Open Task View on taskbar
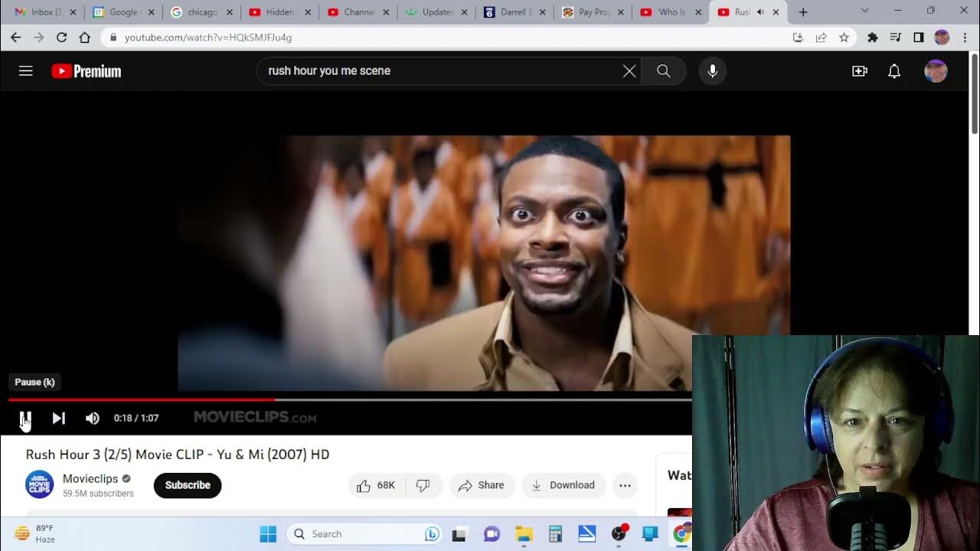The height and width of the screenshot is (551, 980). pyautogui.click(x=459, y=534)
